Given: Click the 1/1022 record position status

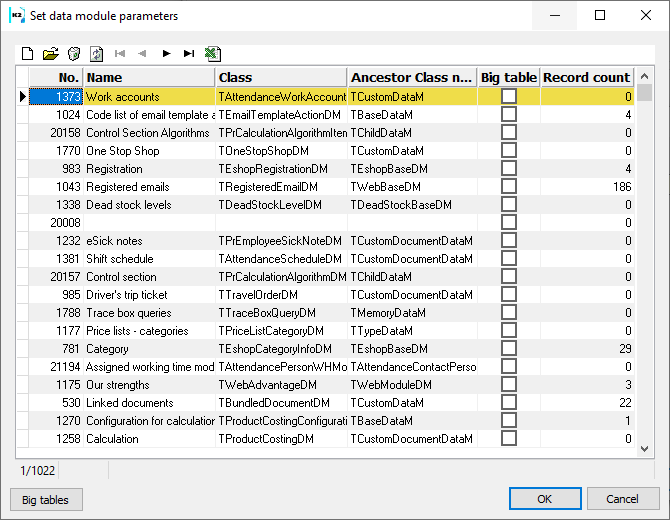Looking at the screenshot, I should point(38,470).
